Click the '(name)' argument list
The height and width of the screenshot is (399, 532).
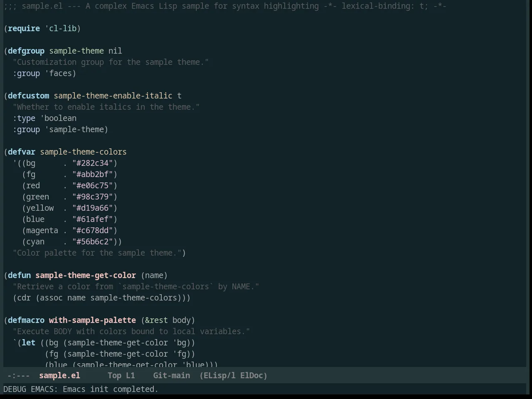click(154, 275)
